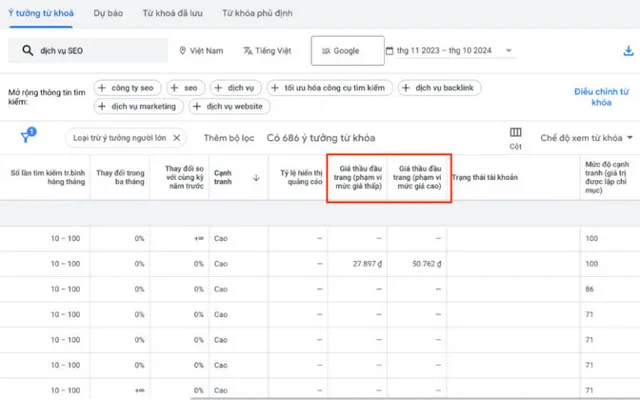
Task: Sort by Tỷ lệ hiển thị quảng cáo
Action: [x=301, y=177]
